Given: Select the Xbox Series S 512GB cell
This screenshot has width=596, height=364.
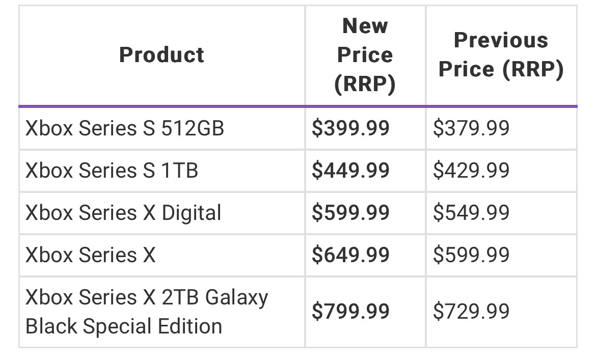Looking at the screenshot, I should click(x=125, y=128).
